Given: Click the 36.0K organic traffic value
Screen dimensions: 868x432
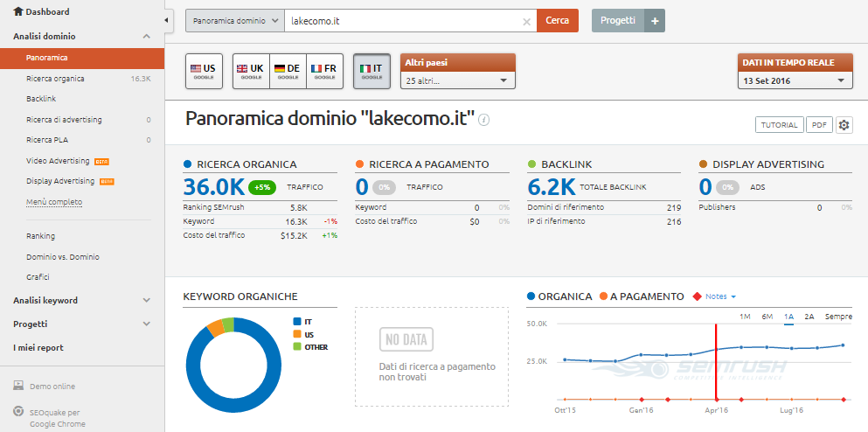Looking at the screenshot, I should 213,187.
